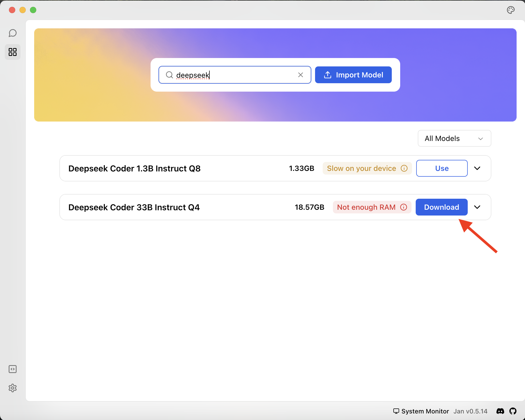525x420 pixels.
Task: Click the Jan v0.5.14 version label
Action: point(470,411)
